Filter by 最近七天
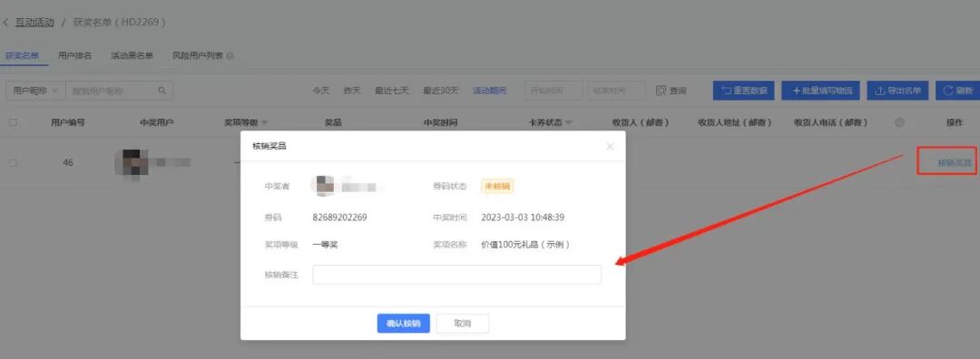The image size is (980, 359). [x=392, y=91]
